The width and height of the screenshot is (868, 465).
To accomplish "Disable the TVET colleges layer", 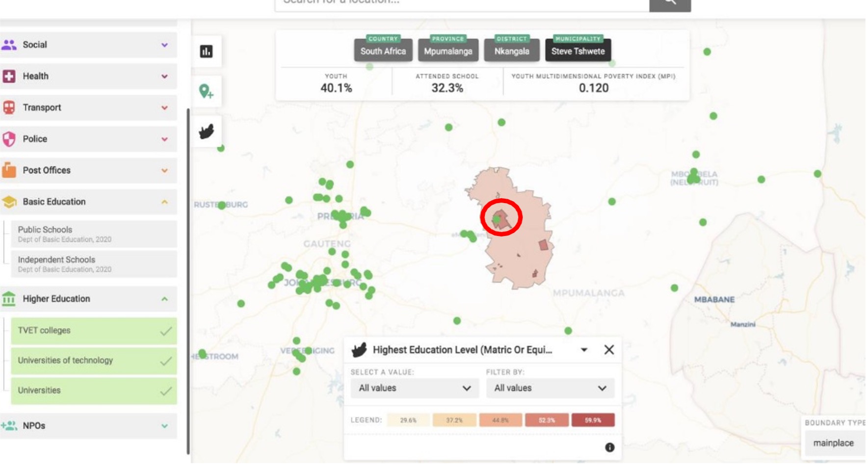I will (x=93, y=331).
